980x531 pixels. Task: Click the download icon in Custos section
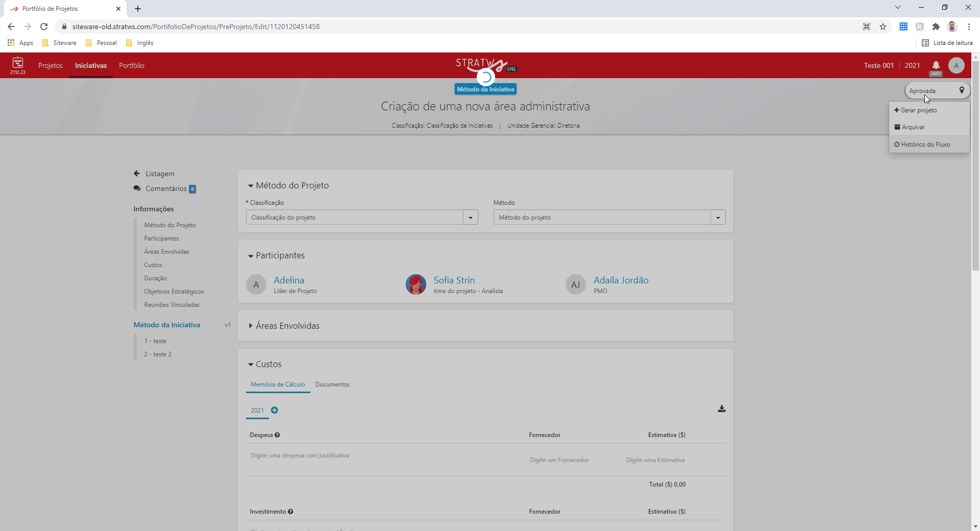click(x=722, y=408)
